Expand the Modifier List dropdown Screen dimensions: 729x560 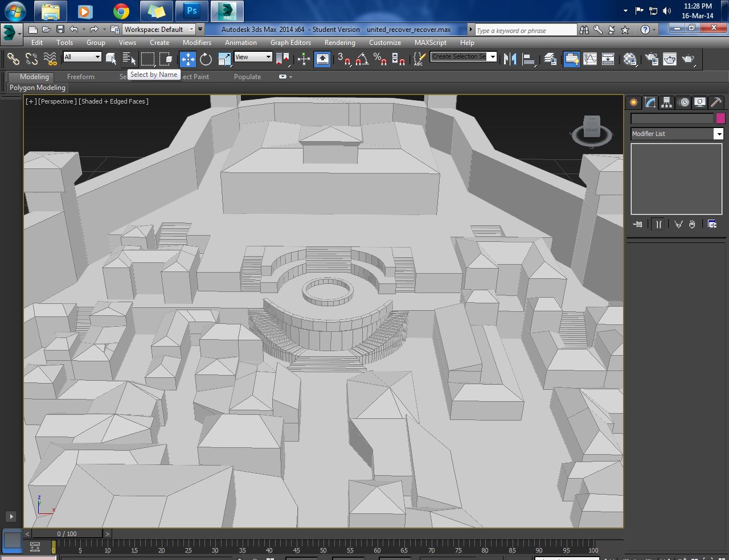pos(718,134)
